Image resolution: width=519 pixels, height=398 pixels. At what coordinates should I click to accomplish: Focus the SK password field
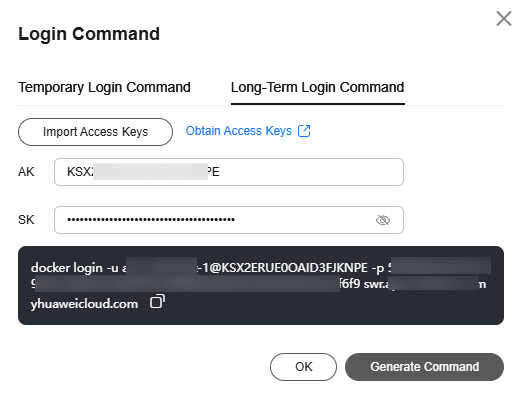click(x=229, y=220)
